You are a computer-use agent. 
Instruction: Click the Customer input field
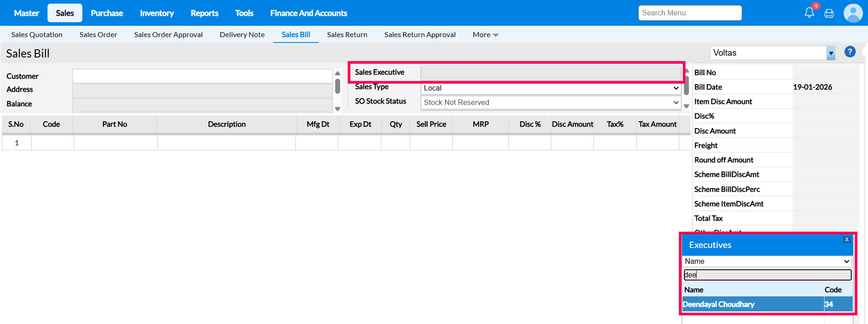pyautogui.click(x=202, y=76)
